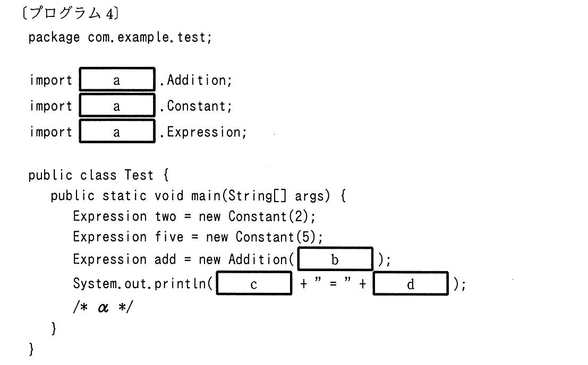Click the .Expression; import text
The image size is (588, 365).
203,132
